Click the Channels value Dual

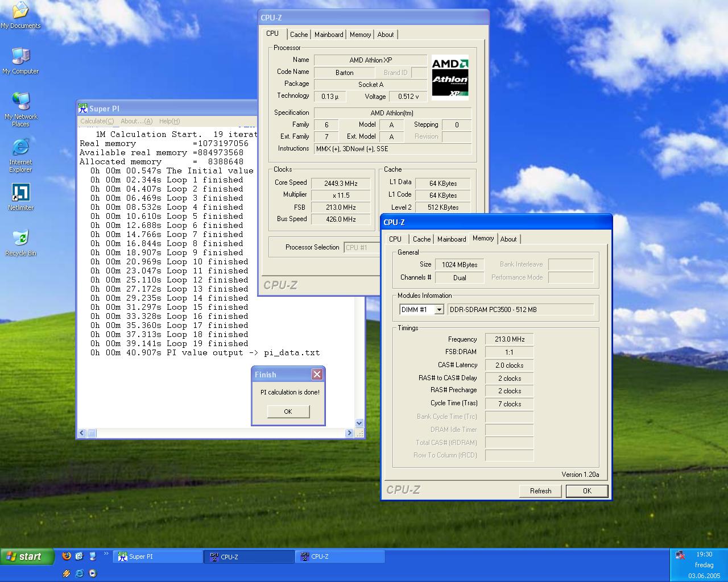460,278
